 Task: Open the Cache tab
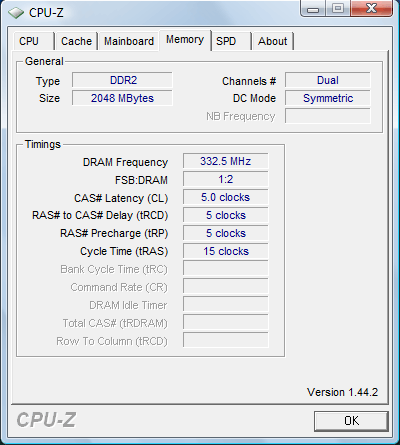coord(76,41)
